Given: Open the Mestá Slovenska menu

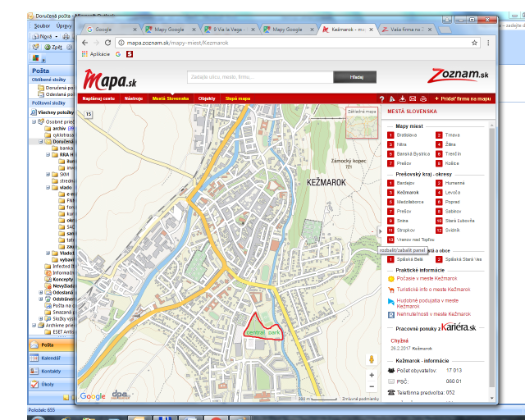Looking at the screenshot, I should pos(171,98).
